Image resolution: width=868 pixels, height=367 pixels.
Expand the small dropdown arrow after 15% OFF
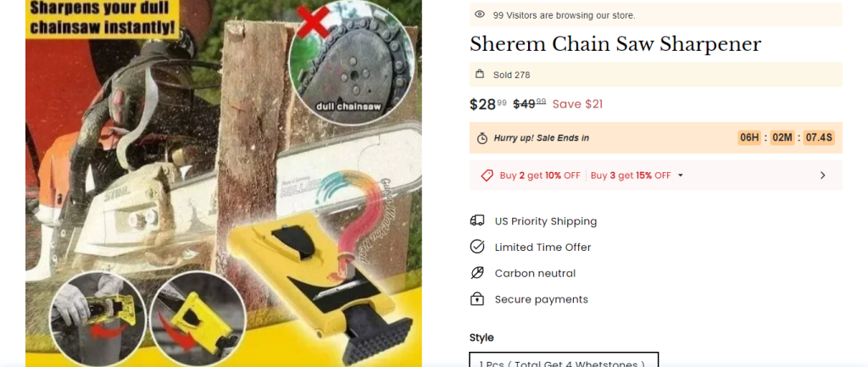tap(681, 175)
